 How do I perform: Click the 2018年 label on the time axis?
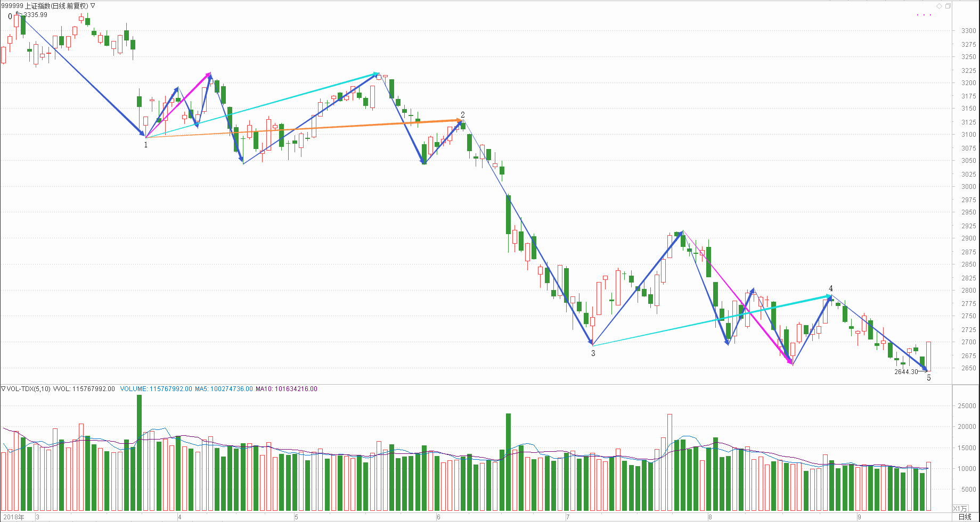click(14, 517)
